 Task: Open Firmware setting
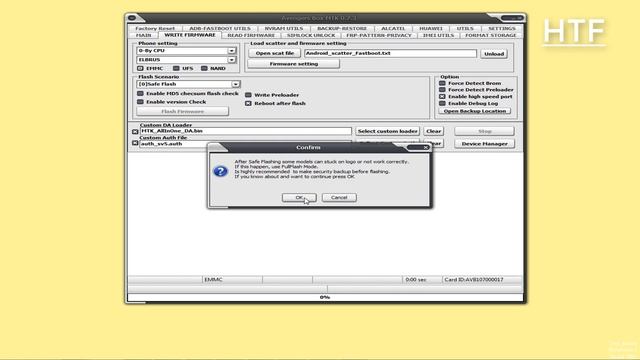(x=293, y=64)
